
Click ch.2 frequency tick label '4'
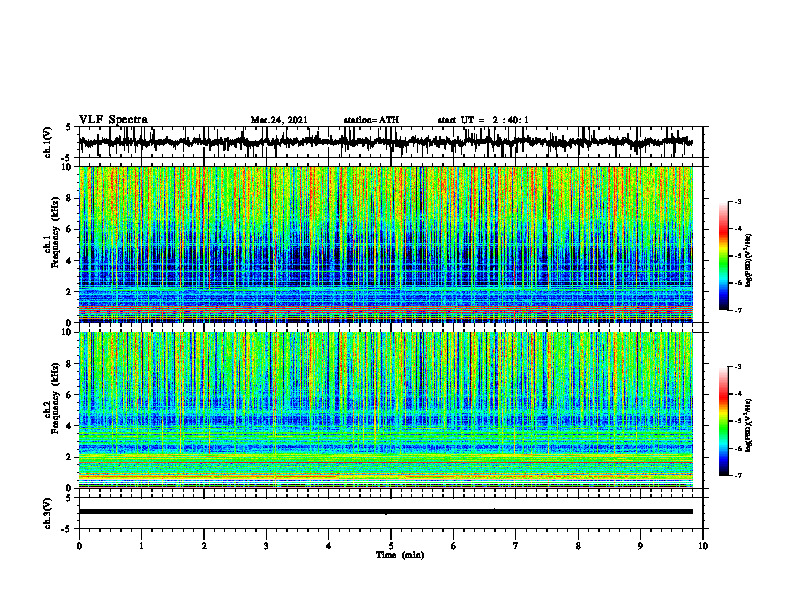point(70,426)
